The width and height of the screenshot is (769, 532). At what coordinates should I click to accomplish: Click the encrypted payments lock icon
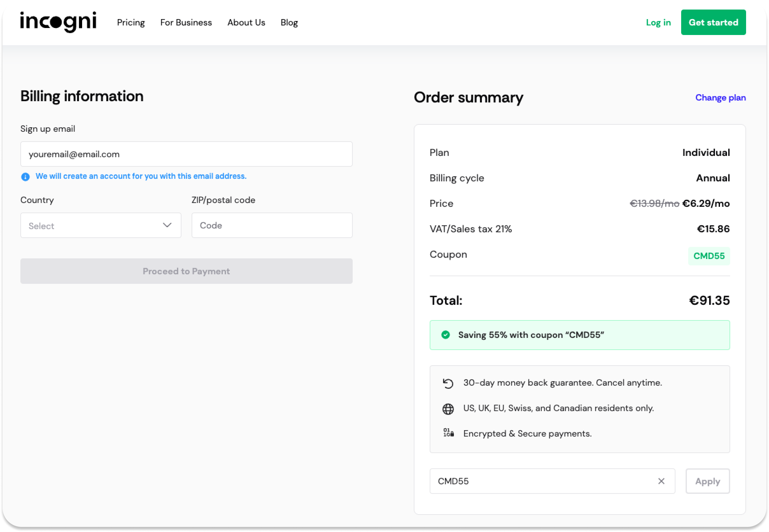(x=448, y=433)
